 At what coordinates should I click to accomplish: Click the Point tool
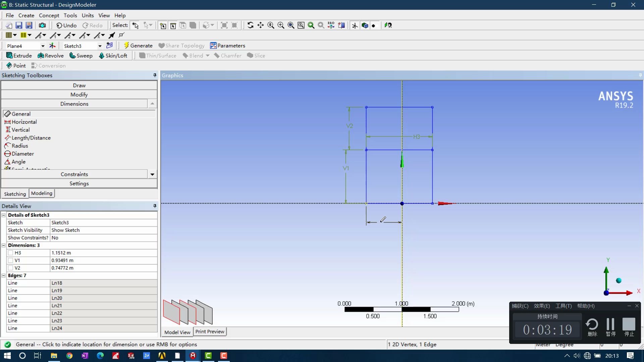(16, 66)
